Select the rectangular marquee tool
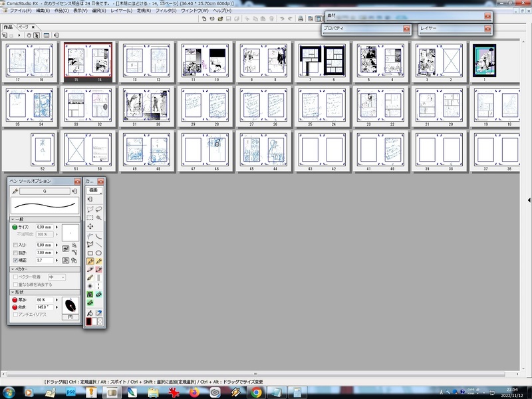Screen dimensions: 532x399 tap(90, 218)
